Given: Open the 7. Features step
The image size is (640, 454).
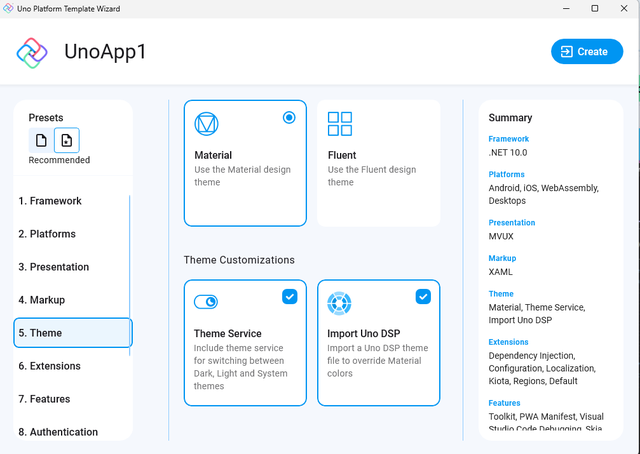Looking at the screenshot, I should pos(45,399).
